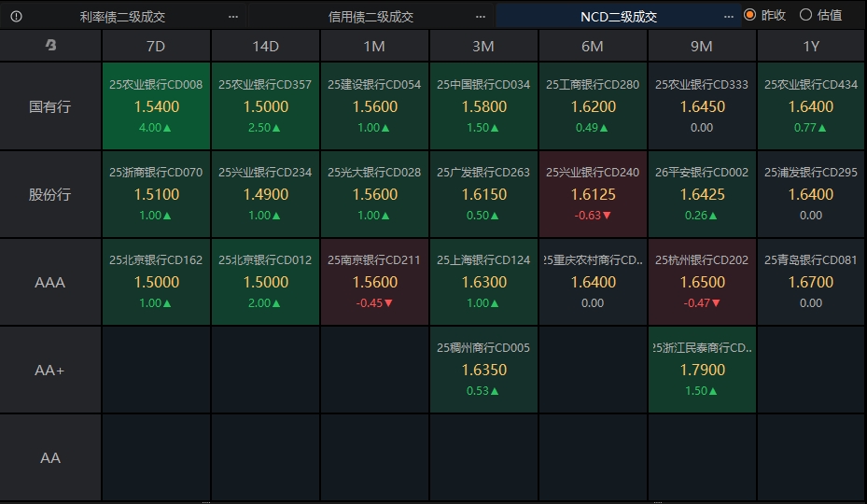Click the 25中国银行CD034 cell

point(483,106)
